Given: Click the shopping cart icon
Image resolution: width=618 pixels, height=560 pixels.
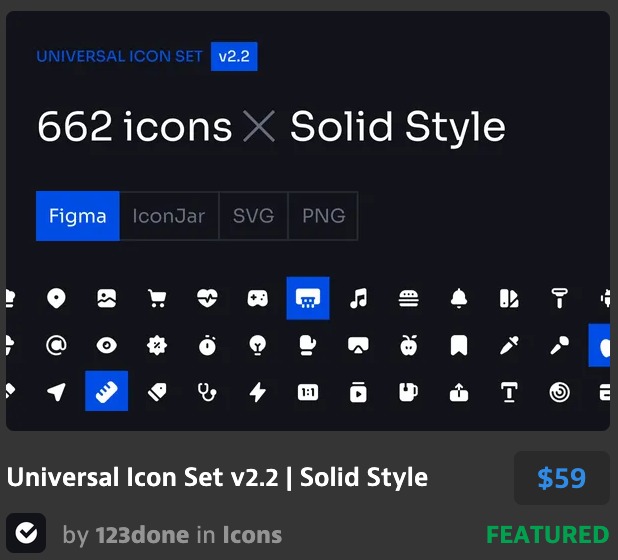Looking at the screenshot, I should (x=157, y=298).
